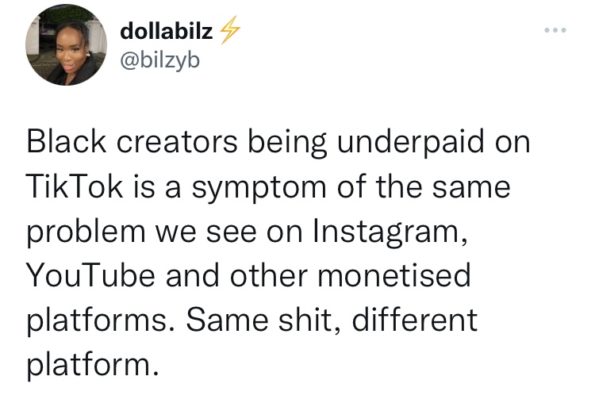This screenshot has height=403, width=595.
Task: Click the word underpaid in the tweet
Action: [411, 143]
